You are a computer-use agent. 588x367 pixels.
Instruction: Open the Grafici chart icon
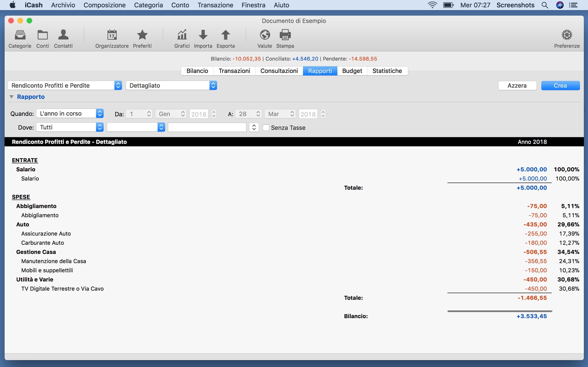point(182,35)
